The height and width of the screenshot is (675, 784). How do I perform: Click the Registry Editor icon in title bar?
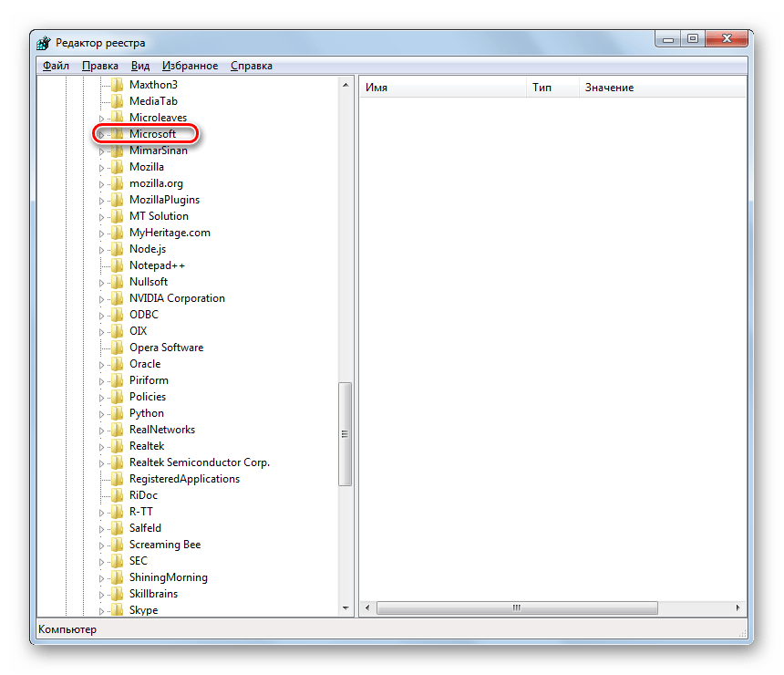click(x=45, y=43)
